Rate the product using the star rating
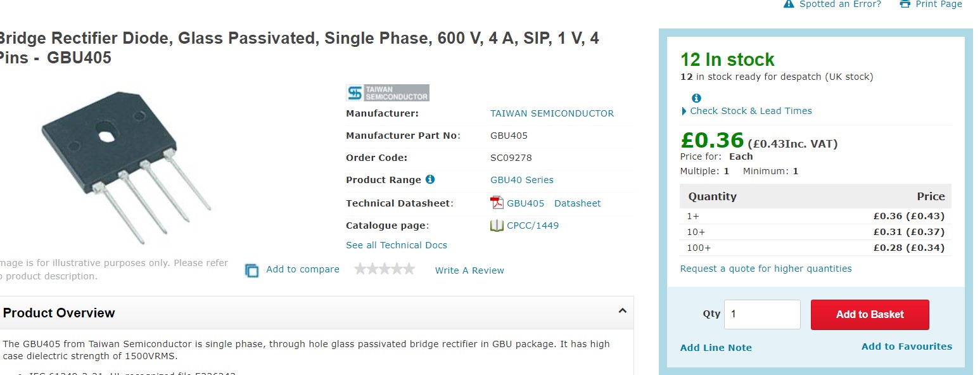The width and height of the screenshot is (980, 375). tap(385, 269)
